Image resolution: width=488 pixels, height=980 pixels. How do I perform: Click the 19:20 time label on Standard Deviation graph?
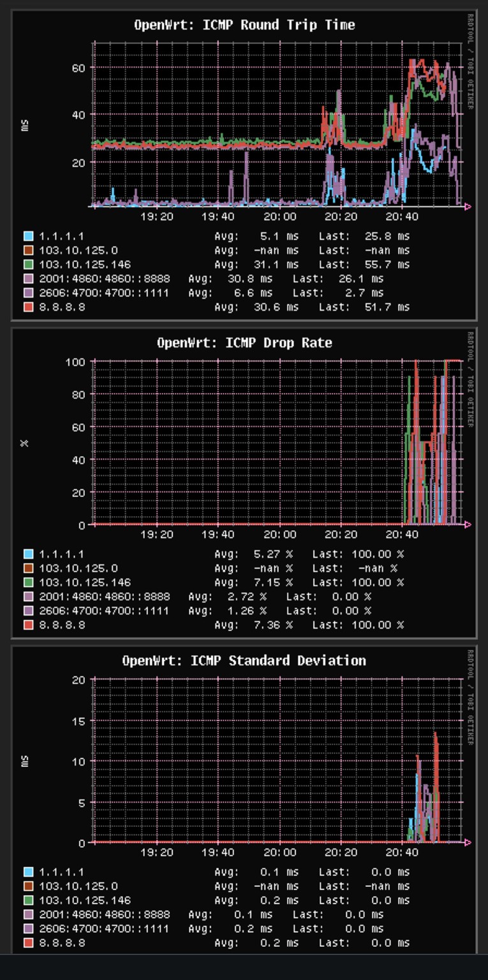coord(156,852)
